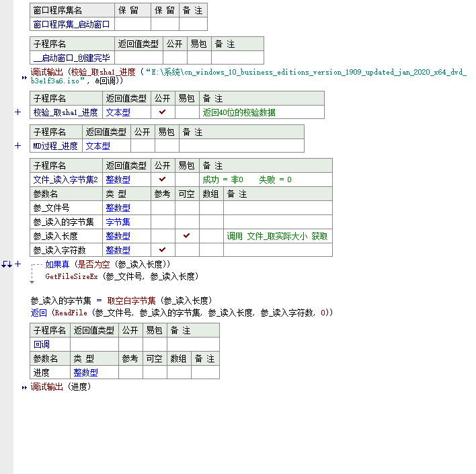Image resolution: width=476 pixels, height=474 pixels.
Task: Click comment 调用 文件_取实际大小 获取
Action: coord(277,236)
